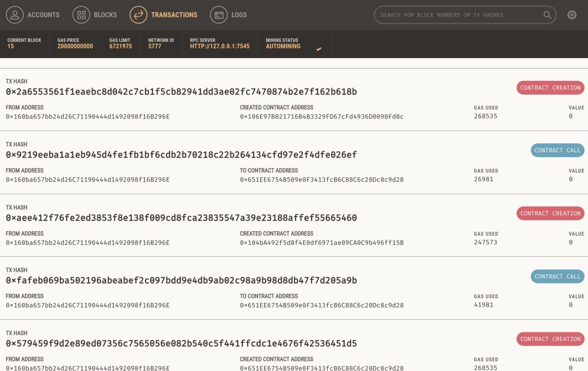Click CONTRACT CREATION badge on 0xaee4 transaction

pos(550,213)
